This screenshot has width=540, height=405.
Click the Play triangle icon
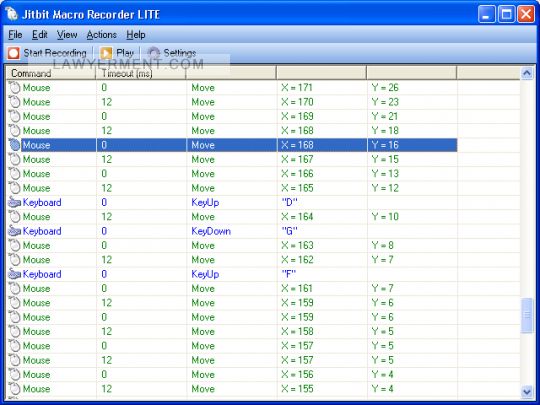[106, 53]
